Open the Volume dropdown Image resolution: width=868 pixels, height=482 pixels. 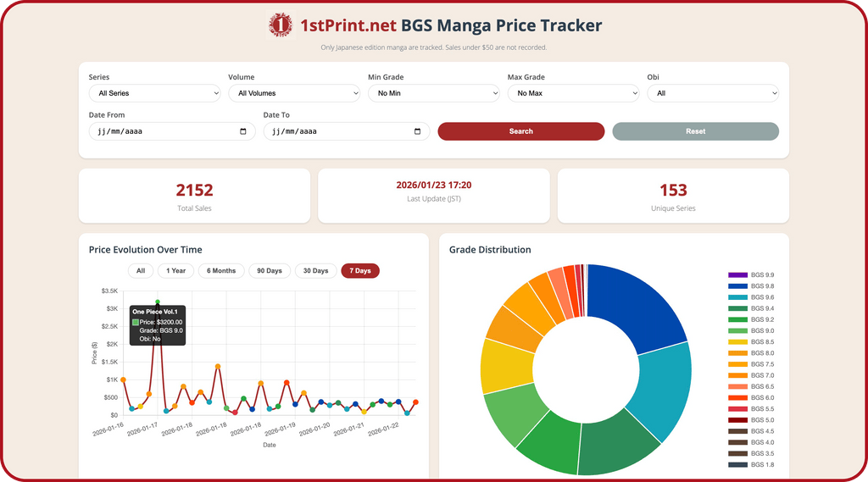click(x=294, y=93)
